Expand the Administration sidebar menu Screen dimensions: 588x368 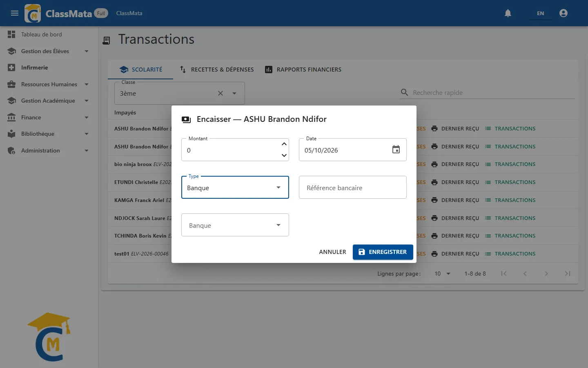[49, 150]
